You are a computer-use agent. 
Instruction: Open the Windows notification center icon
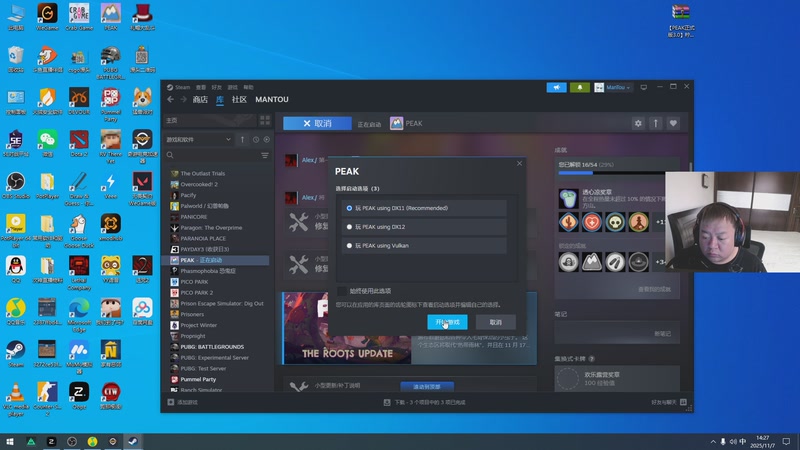point(787,442)
